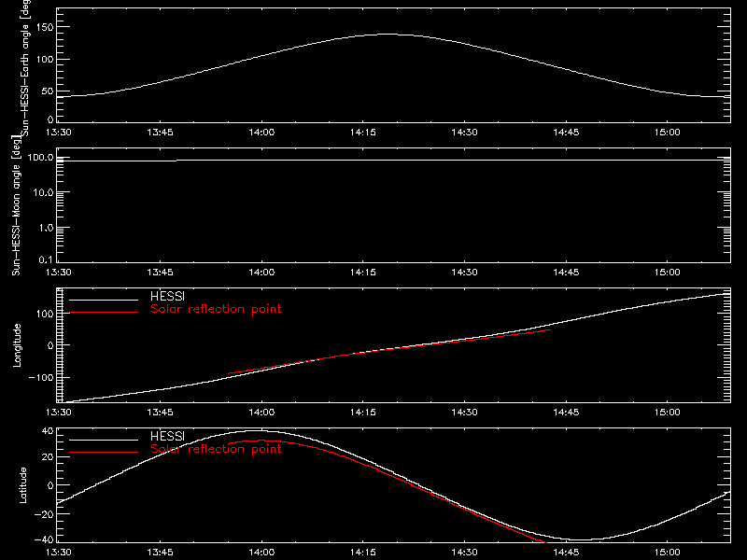Click 14:45 on the Longitude time axis
Viewport: 747px width, 560px height.
[566, 413]
